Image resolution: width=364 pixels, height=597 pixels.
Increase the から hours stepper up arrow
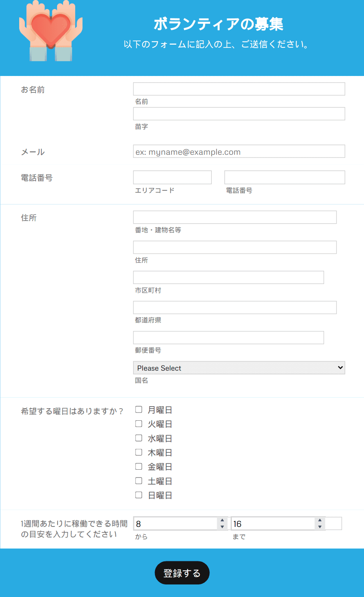pos(222,521)
